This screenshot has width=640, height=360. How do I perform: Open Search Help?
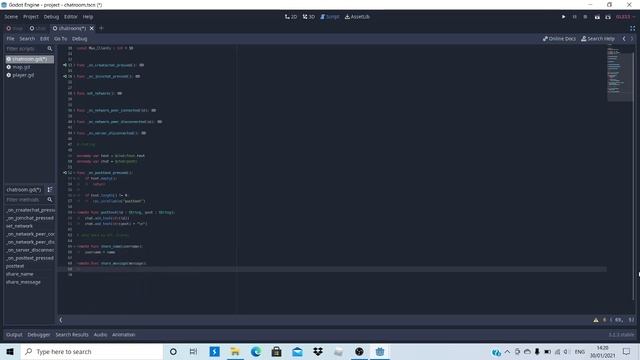(x=598, y=39)
